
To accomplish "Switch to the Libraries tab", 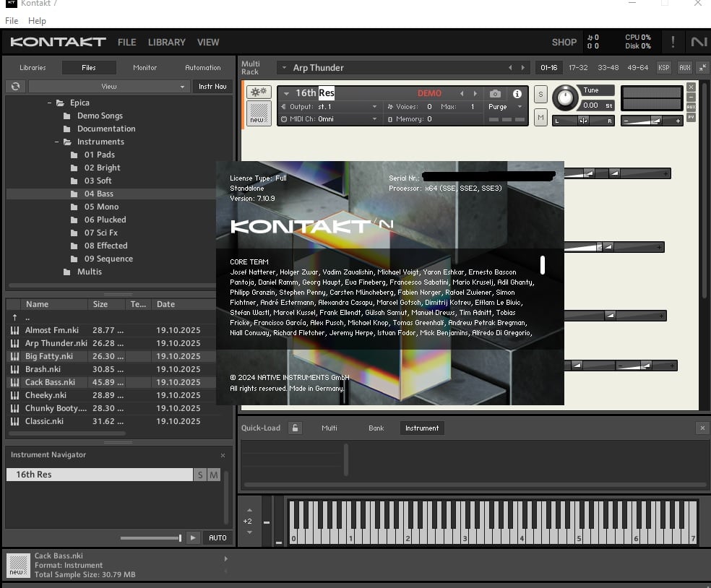I will (x=33, y=68).
